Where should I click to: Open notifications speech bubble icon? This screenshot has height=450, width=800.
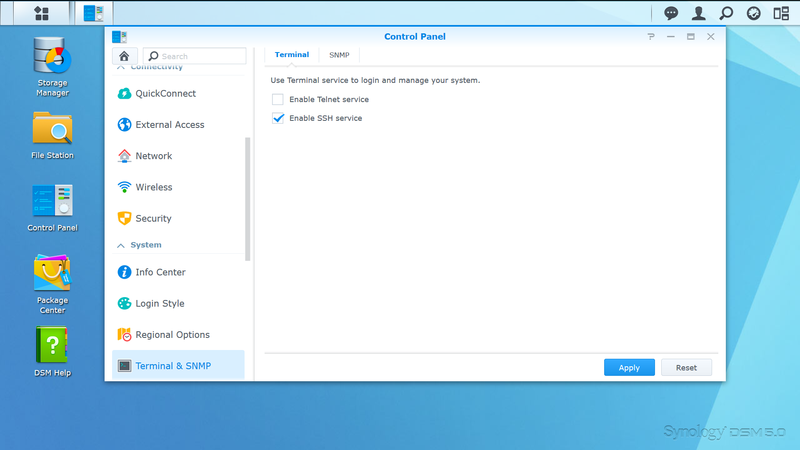(x=671, y=13)
